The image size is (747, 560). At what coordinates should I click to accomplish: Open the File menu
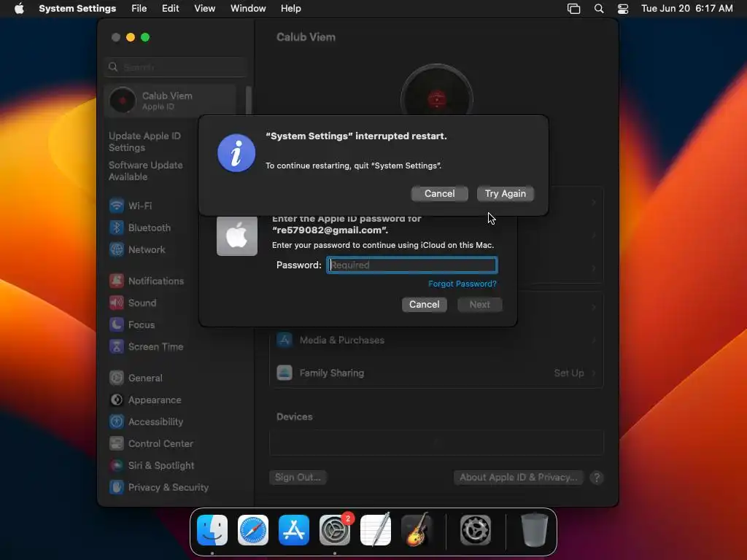(139, 9)
